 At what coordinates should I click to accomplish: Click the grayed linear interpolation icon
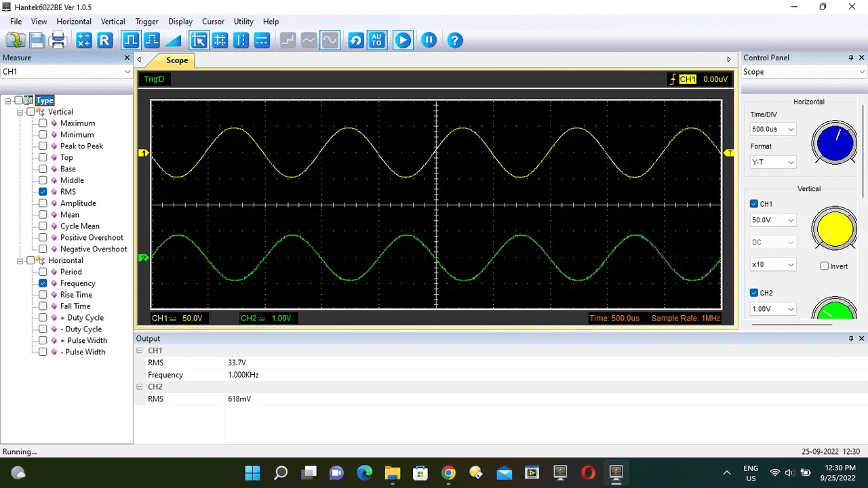click(x=309, y=40)
